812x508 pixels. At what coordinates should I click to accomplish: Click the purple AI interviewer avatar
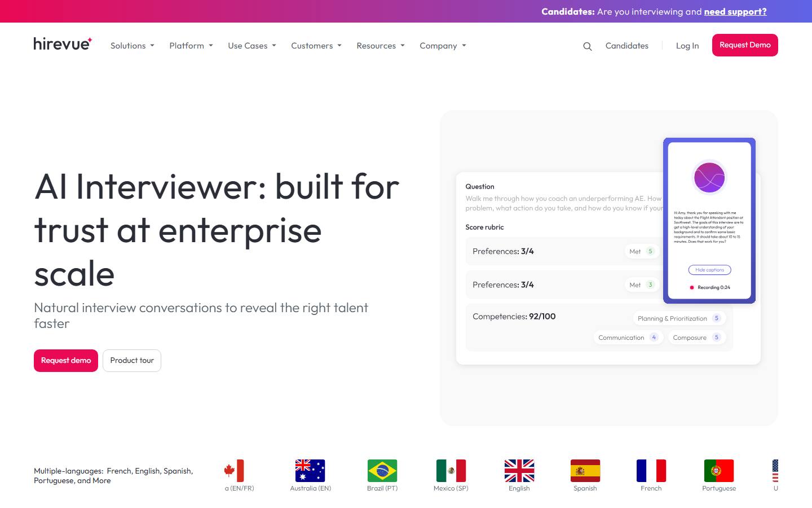coord(709,178)
